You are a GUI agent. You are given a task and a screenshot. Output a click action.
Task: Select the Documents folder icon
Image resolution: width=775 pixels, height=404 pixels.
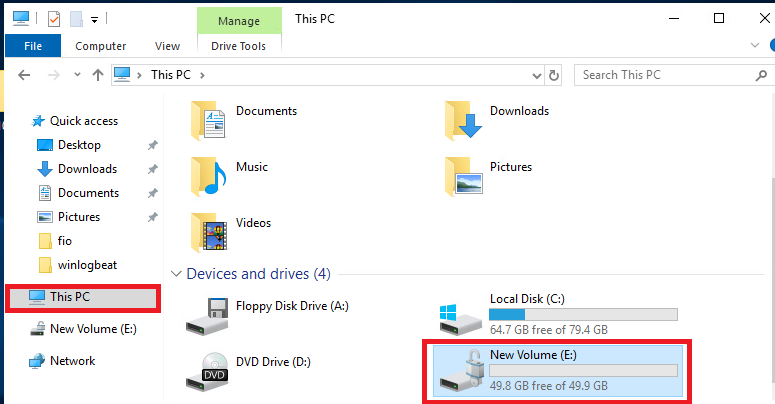(208, 121)
